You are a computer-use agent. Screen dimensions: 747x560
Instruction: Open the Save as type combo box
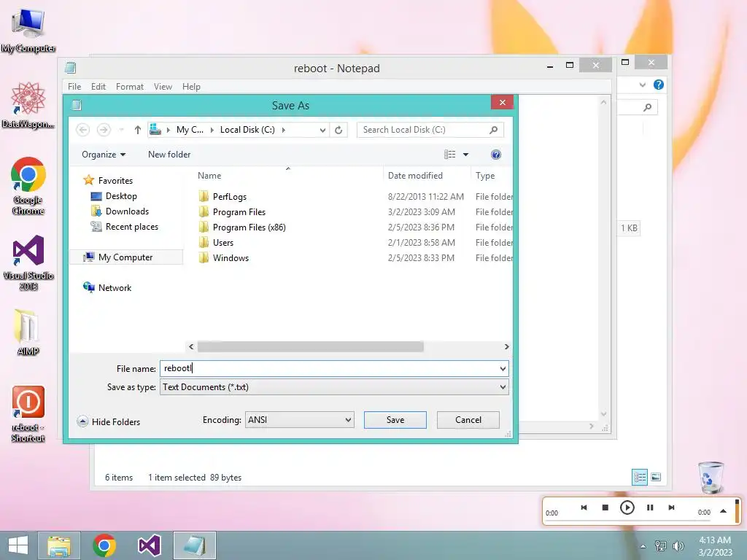(334, 387)
